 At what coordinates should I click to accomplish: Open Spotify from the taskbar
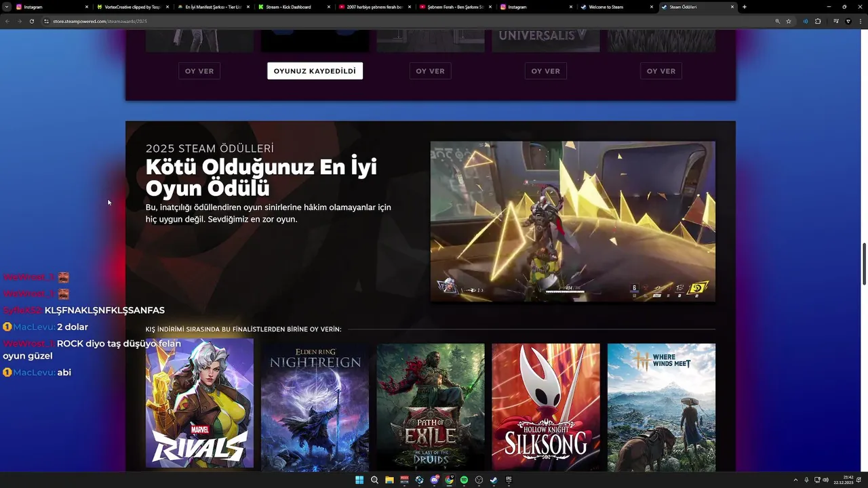pyautogui.click(x=464, y=480)
